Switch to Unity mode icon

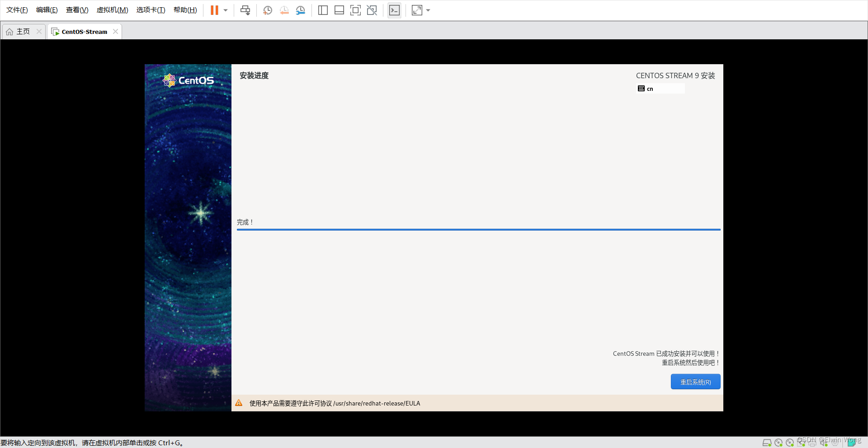tap(372, 10)
